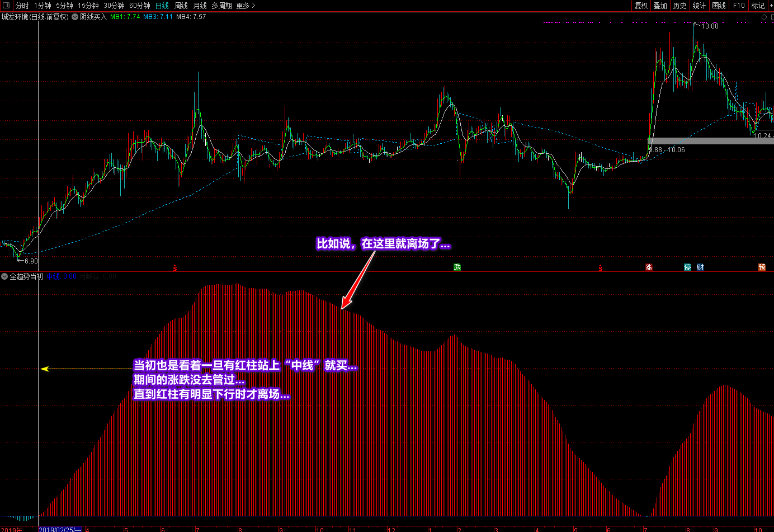Toggle 画线 drawing tools
Screen dimensions: 774x532
pos(719,6)
